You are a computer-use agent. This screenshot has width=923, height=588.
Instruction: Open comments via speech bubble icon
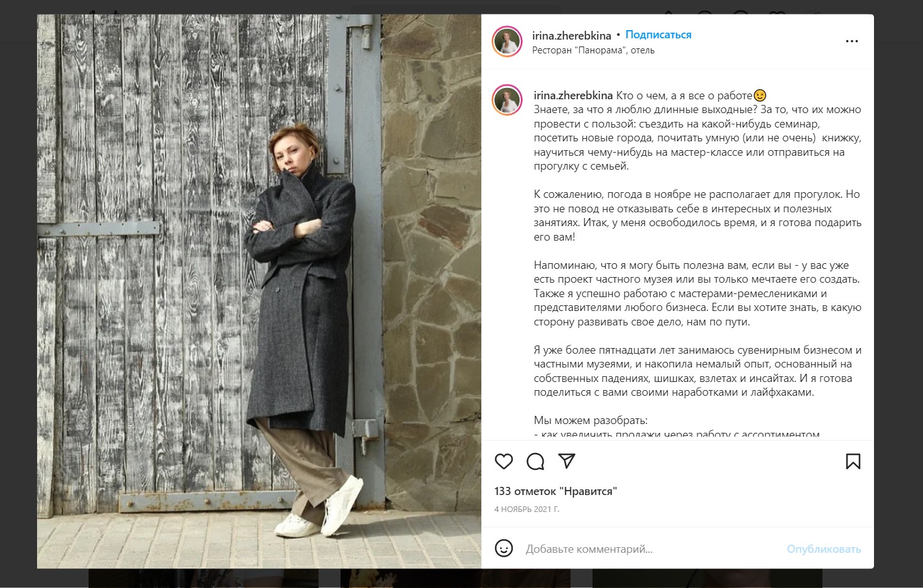(x=535, y=462)
